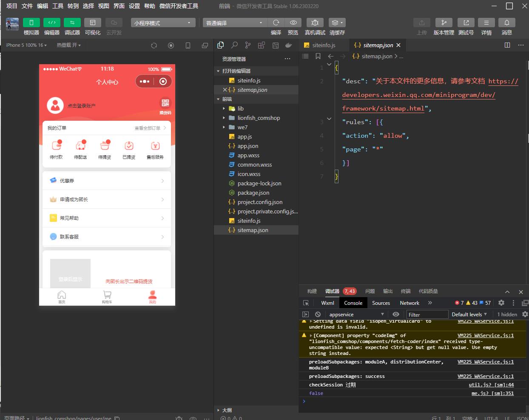Viewport: 529px width, 420px height.
Task: Open the 工具 menu
Action: tap(58, 6)
